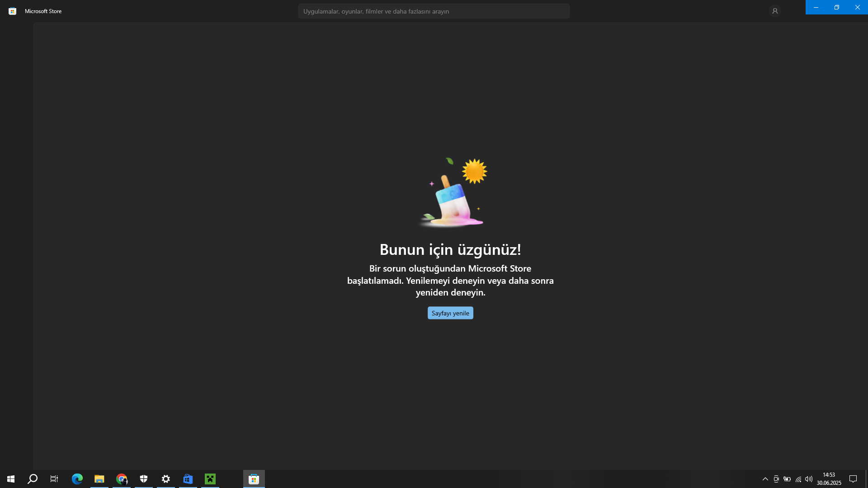This screenshot has height=488, width=868.
Task: Open taskbar search magnifier
Action: [33, 479]
